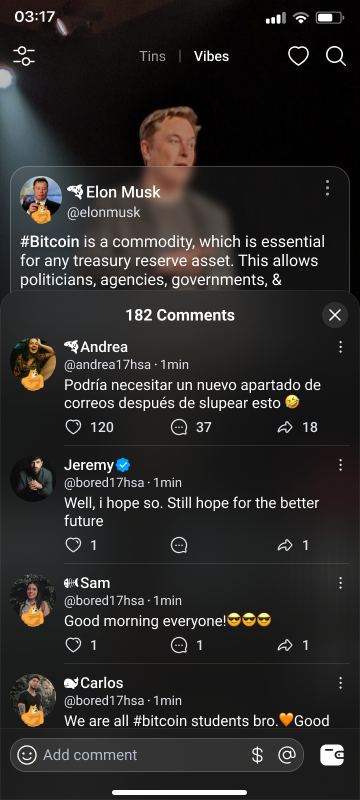Like Andrea's comment with the heart

click(73, 427)
